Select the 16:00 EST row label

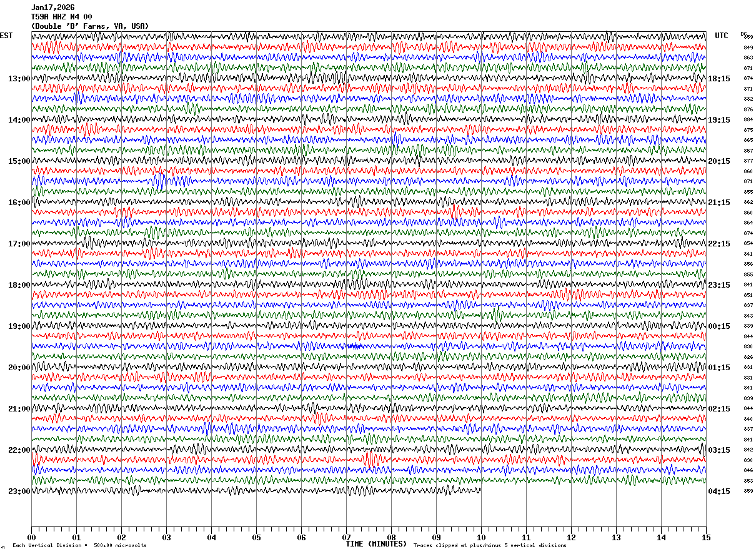pos(19,203)
